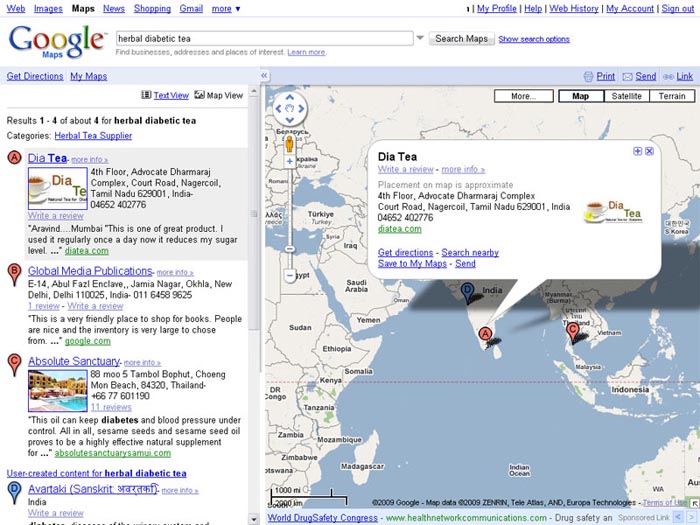Click Sign out link at top right
Image resolution: width=700 pixels, height=525 pixels.
677,8
